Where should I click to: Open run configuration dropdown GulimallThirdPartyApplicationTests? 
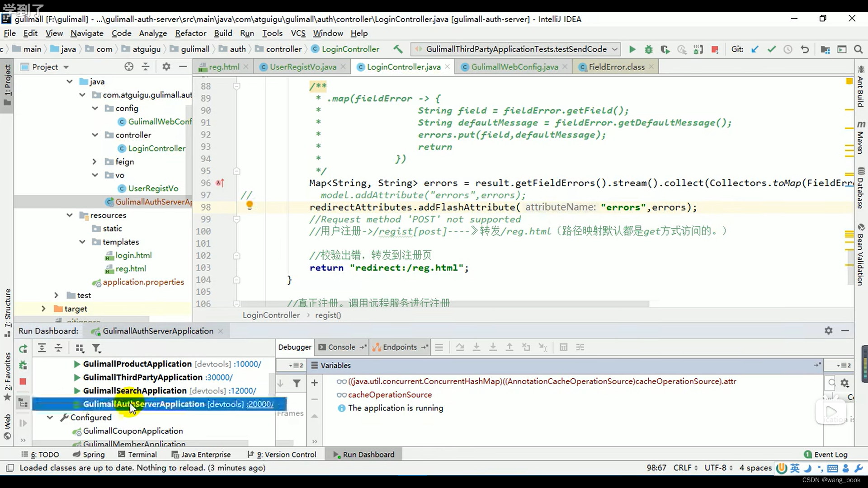515,49
